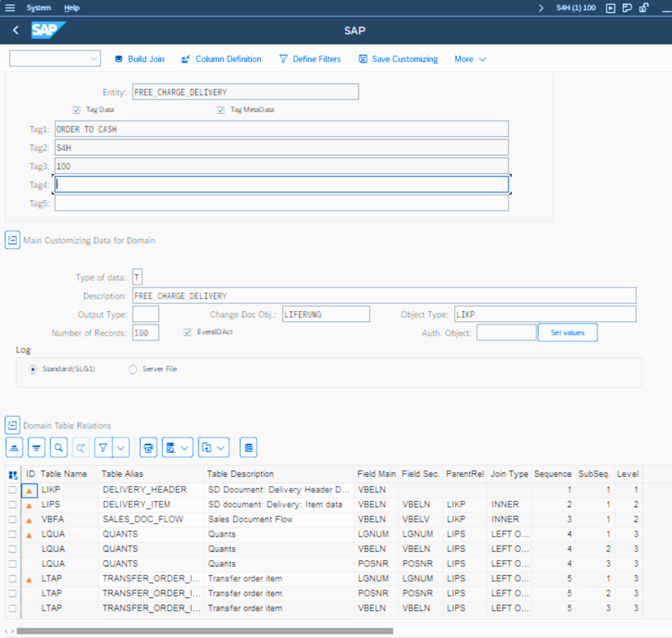Toggle the Tag MetaData checkbox
This screenshot has width=672, height=638.
click(221, 110)
